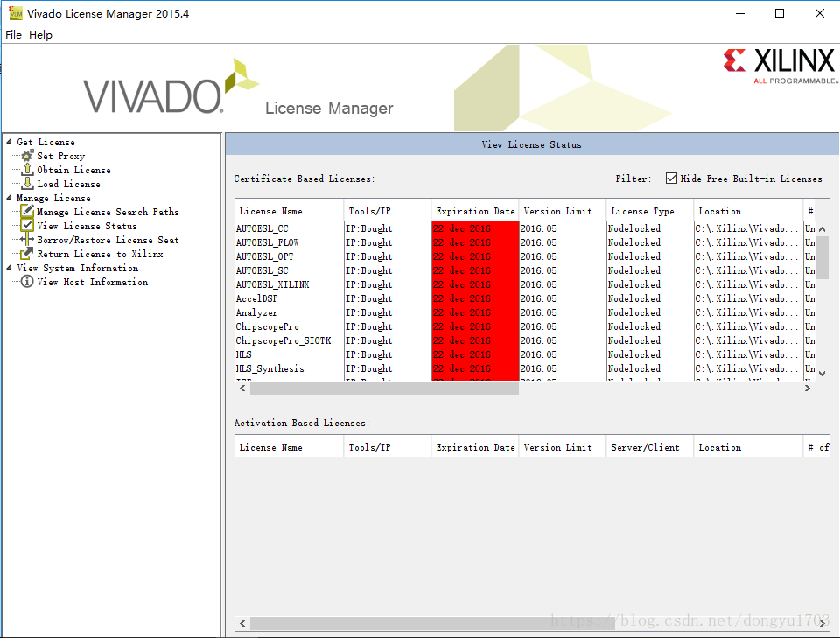Click the certificate table scroll up arrow
Screen dimensions: 840x638
[822, 228]
